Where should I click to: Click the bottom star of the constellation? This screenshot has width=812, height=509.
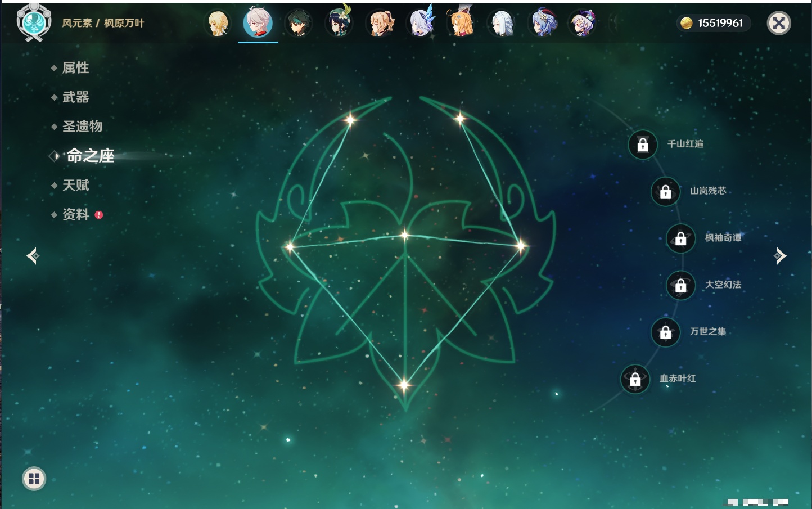404,385
